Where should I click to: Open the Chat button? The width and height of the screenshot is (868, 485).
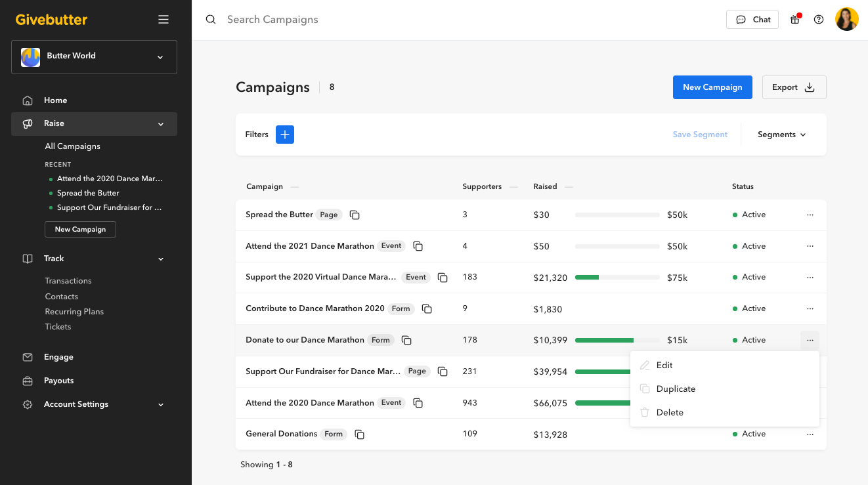click(752, 20)
